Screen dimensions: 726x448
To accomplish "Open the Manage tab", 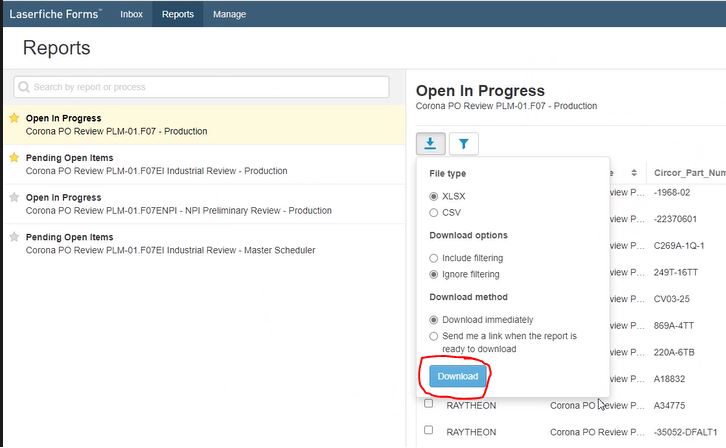I will coord(229,14).
